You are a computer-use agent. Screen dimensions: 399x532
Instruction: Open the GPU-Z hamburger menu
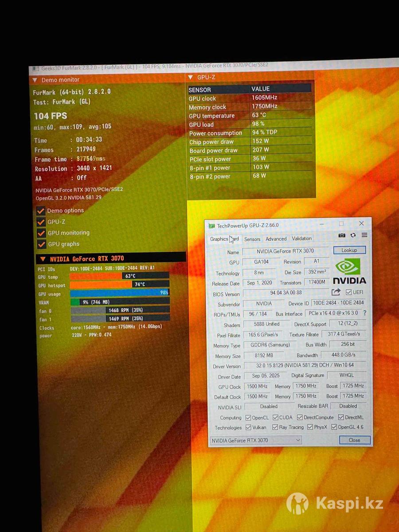pos(364,235)
